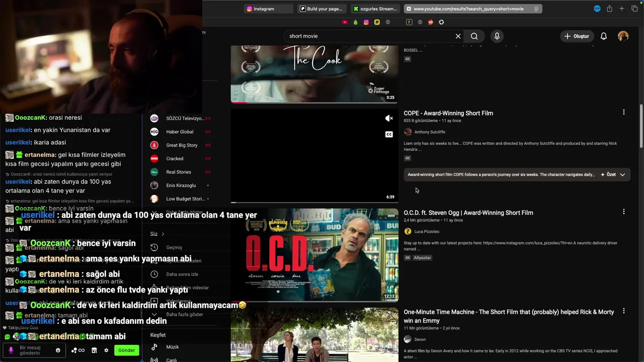Open the YouTube favorite bookmark icon
This screenshot has height=362, width=644.
click(345, 22)
